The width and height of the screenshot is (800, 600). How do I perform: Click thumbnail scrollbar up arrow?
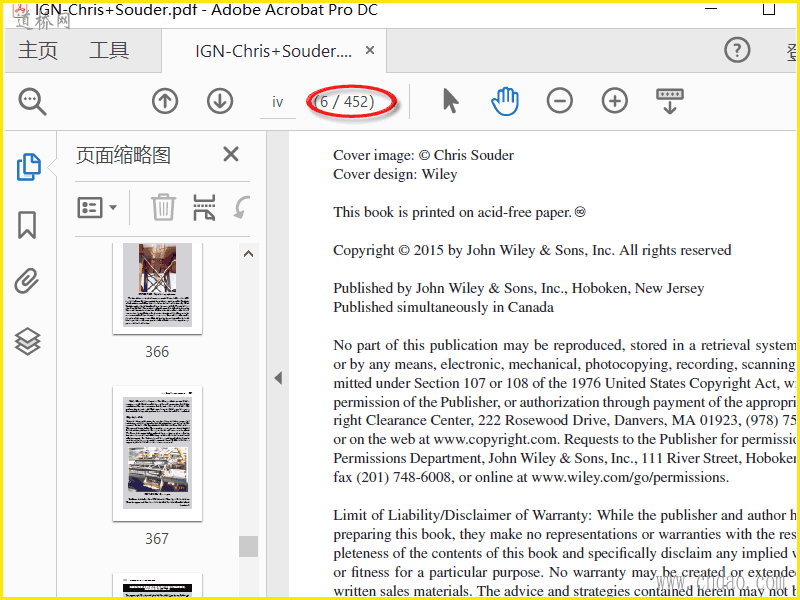[x=248, y=254]
